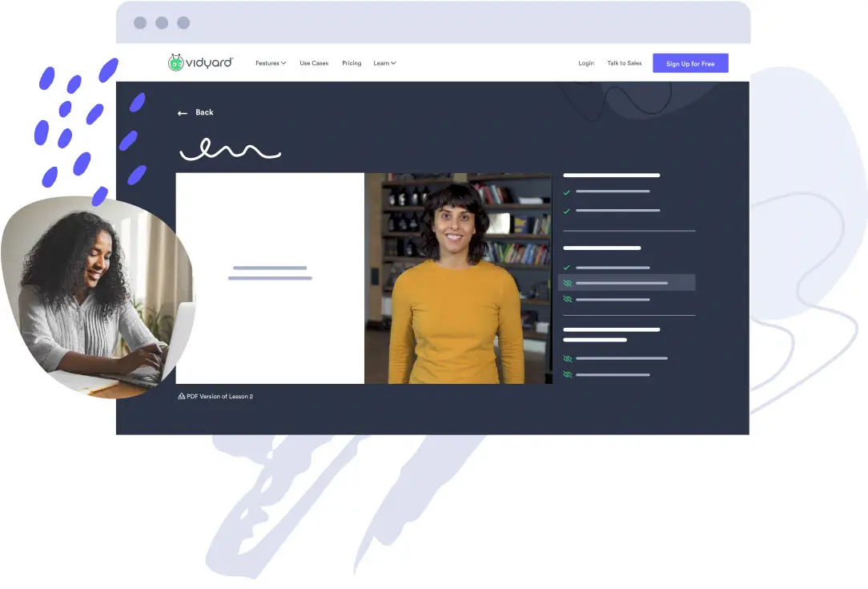Click the Back arrow icon
Image resolution: width=868 pixels, height=589 pixels.
pos(182,113)
